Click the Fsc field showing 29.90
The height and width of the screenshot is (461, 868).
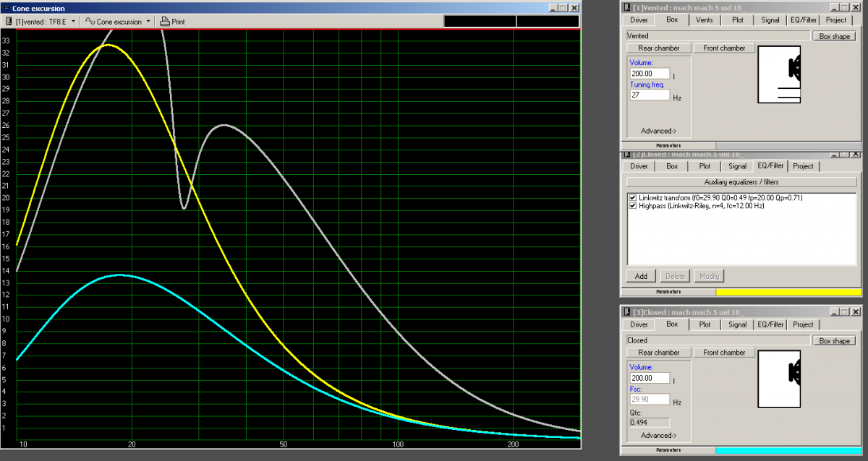point(650,399)
